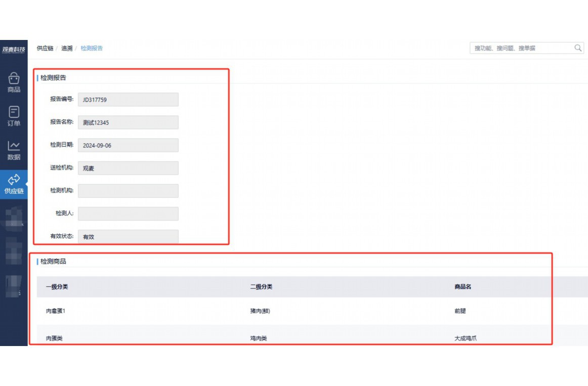The width and height of the screenshot is (588, 386).
Task: Select the 大成鸡爪 product row cell
Action: pyautogui.click(x=466, y=338)
